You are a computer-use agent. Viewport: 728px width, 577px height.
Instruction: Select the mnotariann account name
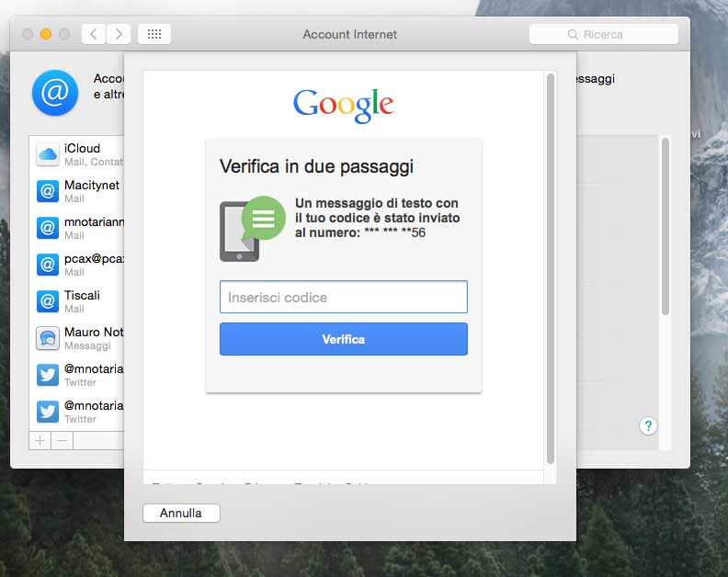[94, 221]
